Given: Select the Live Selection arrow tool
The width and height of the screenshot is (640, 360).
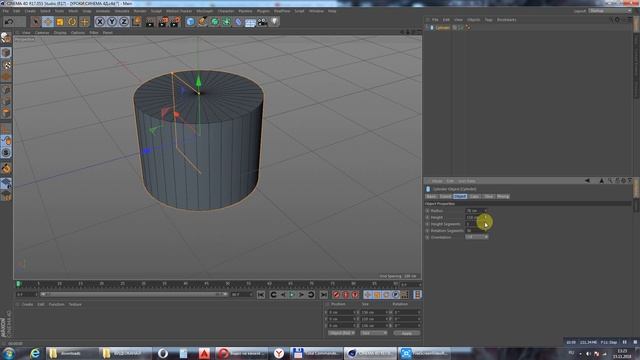Looking at the screenshot, I should pos(36,22).
